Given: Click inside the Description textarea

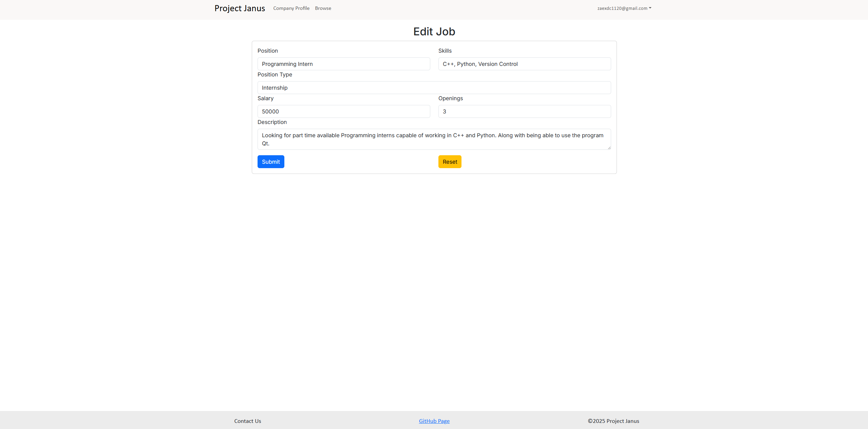Looking at the screenshot, I should (x=434, y=139).
